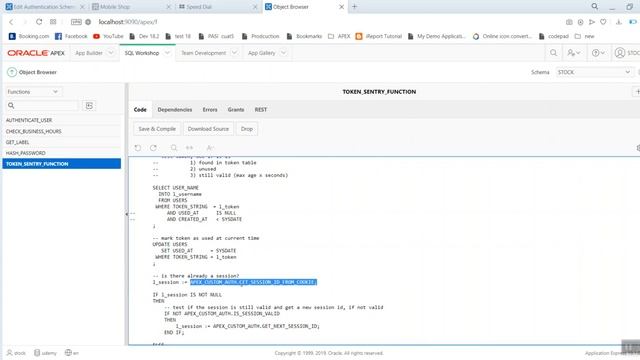
Task: Click the highlighted GET_SESSION_ID_FROM_COOKIE code text
Action: pyautogui.click(x=253, y=282)
